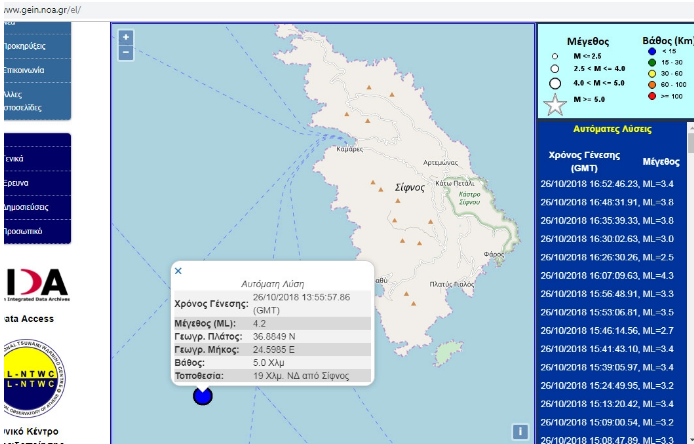Zoom out on the map
This screenshot has height=444, width=694.
(126, 52)
